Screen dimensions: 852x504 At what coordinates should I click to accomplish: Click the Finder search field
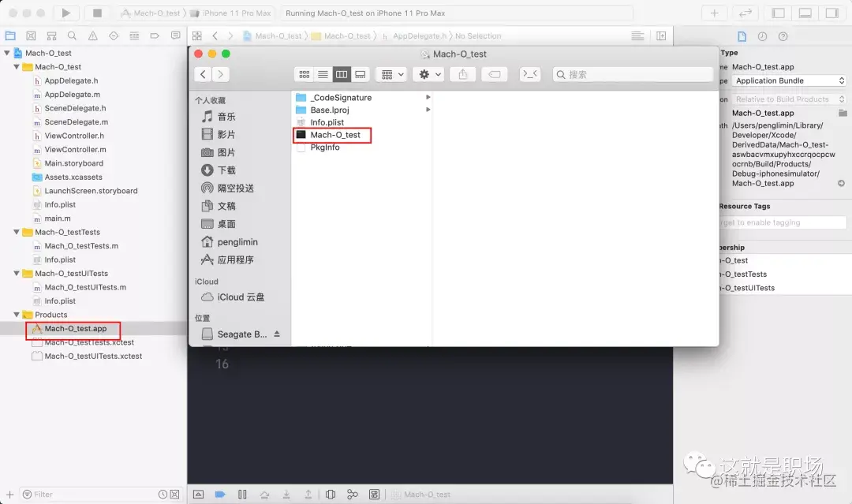(x=633, y=74)
